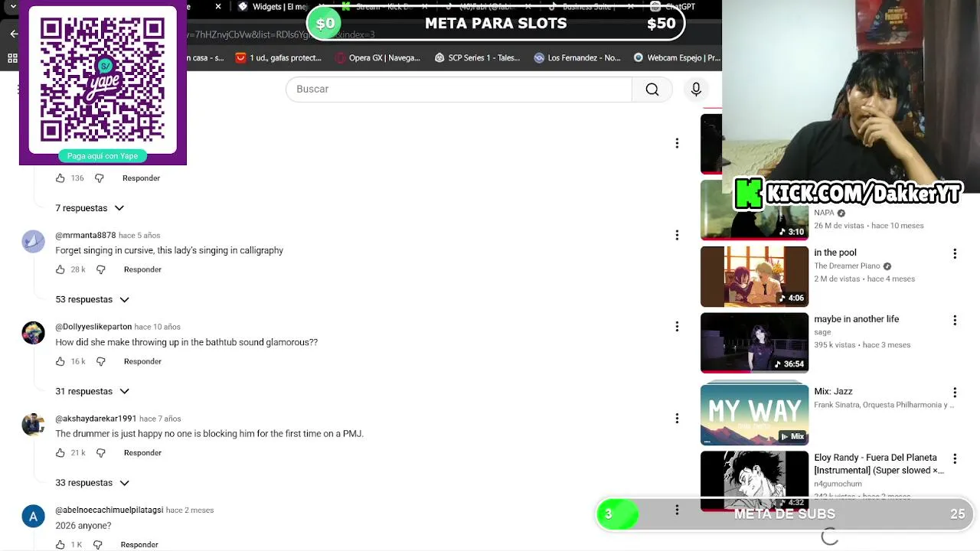Reply to the '2026 anyone?' comment
The height and width of the screenshot is (551, 980).
pos(139,545)
